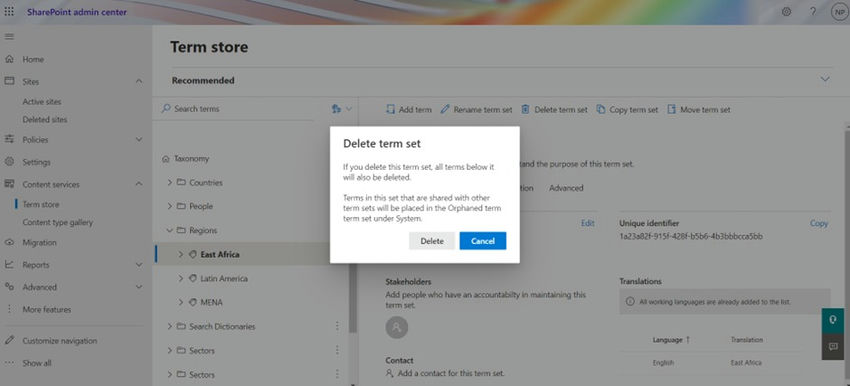Expand the People term group
The height and width of the screenshot is (386, 850).
pyautogui.click(x=170, y=206)
